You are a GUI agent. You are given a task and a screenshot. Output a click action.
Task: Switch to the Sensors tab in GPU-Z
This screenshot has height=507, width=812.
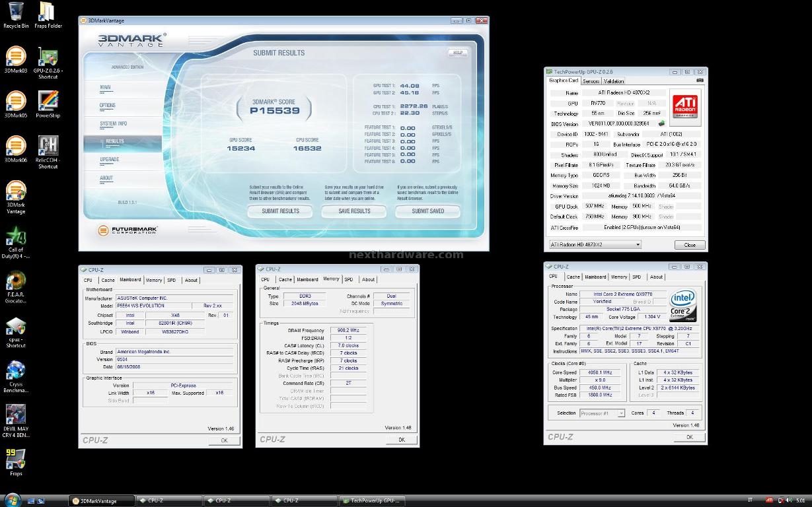click(591, 81)
